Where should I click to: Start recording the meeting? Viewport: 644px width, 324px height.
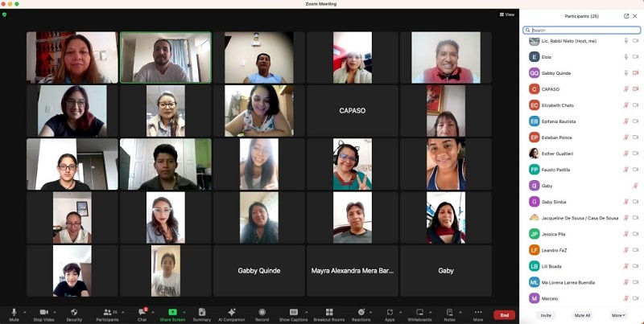pos(262,314)
